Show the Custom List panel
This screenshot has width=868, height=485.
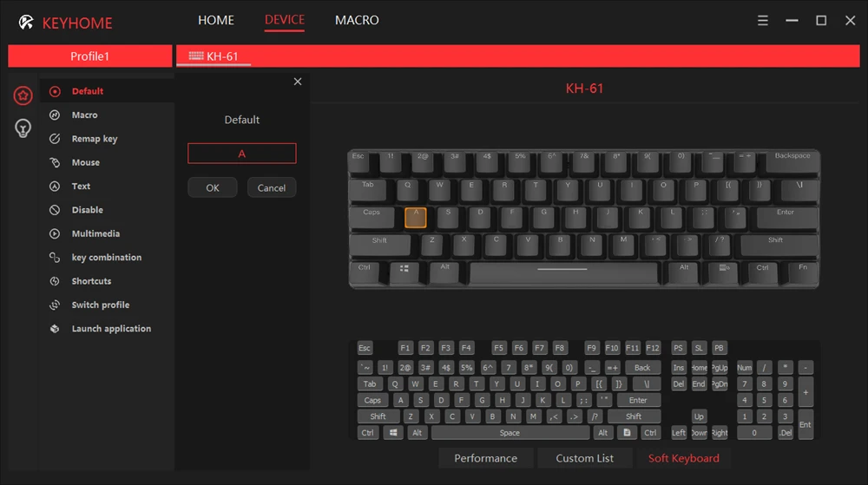584,458
